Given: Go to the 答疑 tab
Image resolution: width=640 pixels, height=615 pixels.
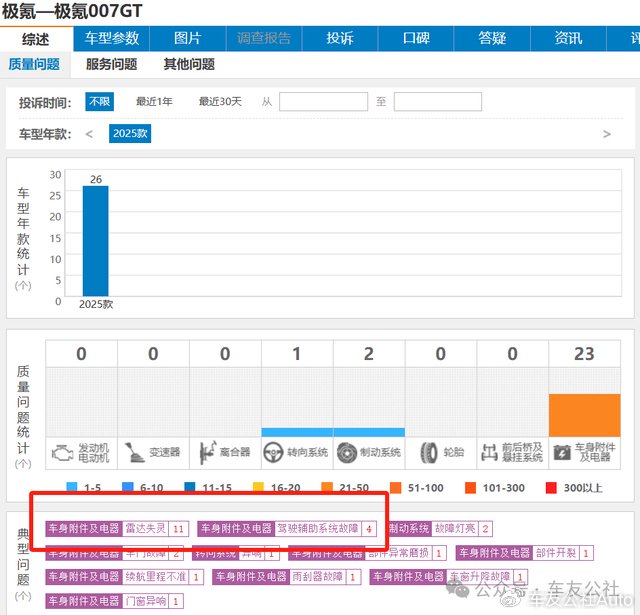Looking at the screenshot, I should [x=492, y=38].
